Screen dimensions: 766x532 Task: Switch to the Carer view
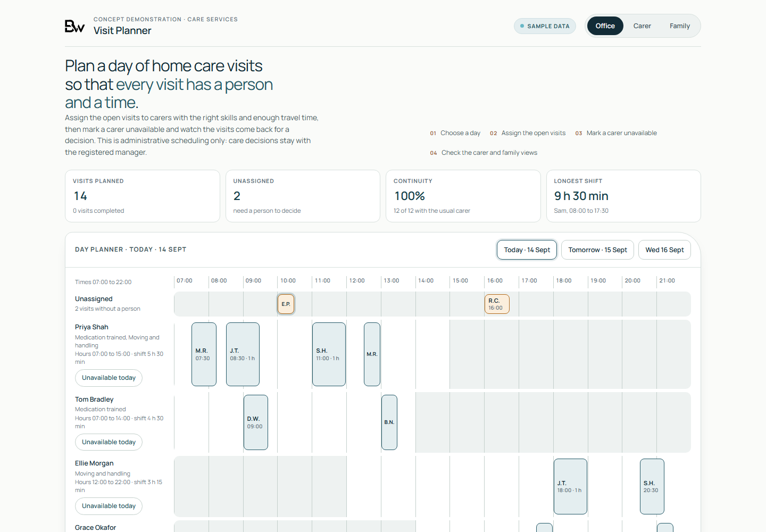point(642,26)
